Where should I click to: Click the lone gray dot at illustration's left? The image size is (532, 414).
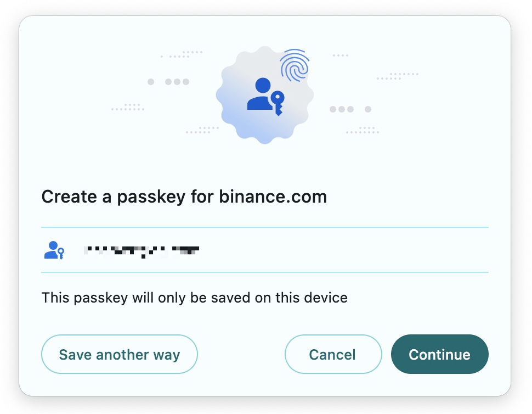click(x=151, y=82)
